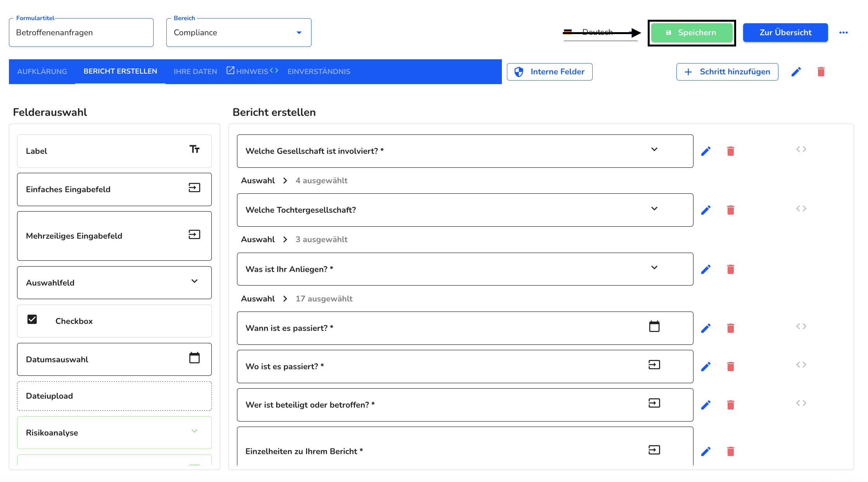Open Interne Felder

550,72
